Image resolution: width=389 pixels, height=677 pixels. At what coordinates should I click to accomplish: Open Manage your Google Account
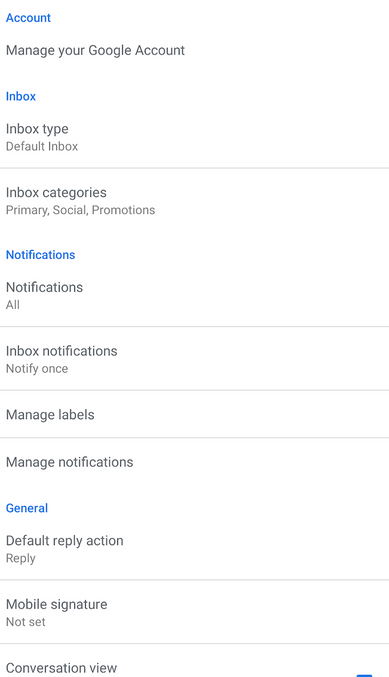pos(194,51)
